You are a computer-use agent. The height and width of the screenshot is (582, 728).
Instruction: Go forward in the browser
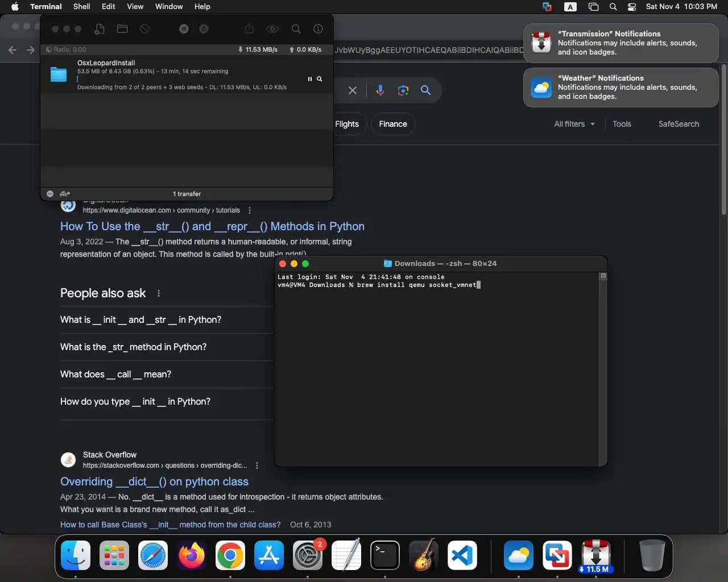[x=31, y=50]
